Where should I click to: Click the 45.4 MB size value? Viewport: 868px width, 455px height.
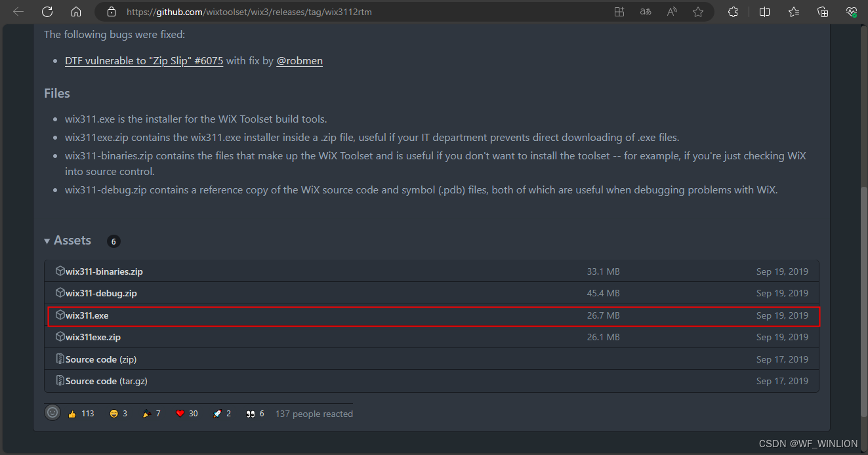pos(604,293)
